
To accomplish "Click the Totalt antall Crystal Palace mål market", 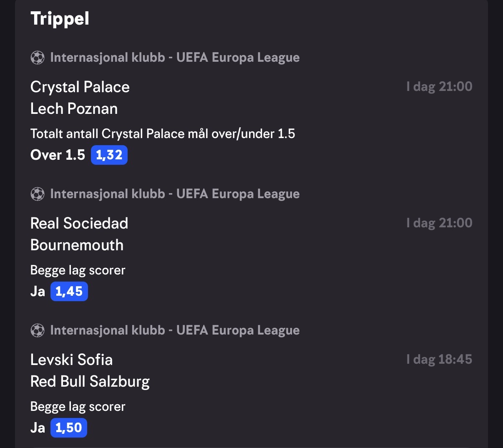I will tap(163, 134).
